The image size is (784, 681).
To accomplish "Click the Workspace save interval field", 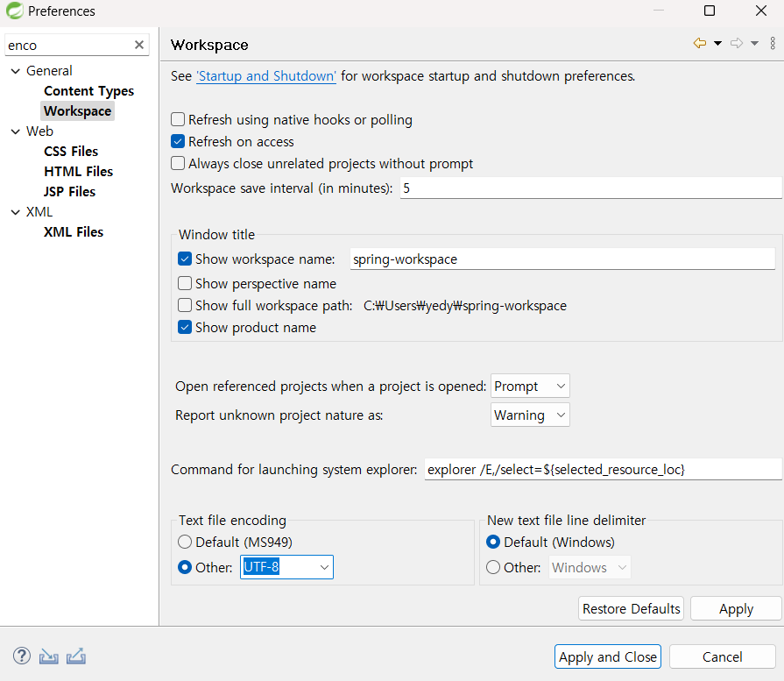I will (x=590, y=188).
